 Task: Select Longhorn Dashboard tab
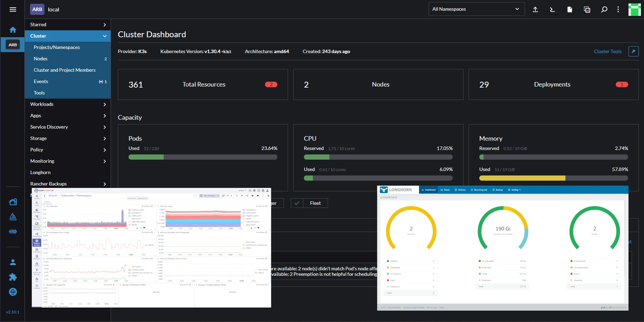(429, 190)
